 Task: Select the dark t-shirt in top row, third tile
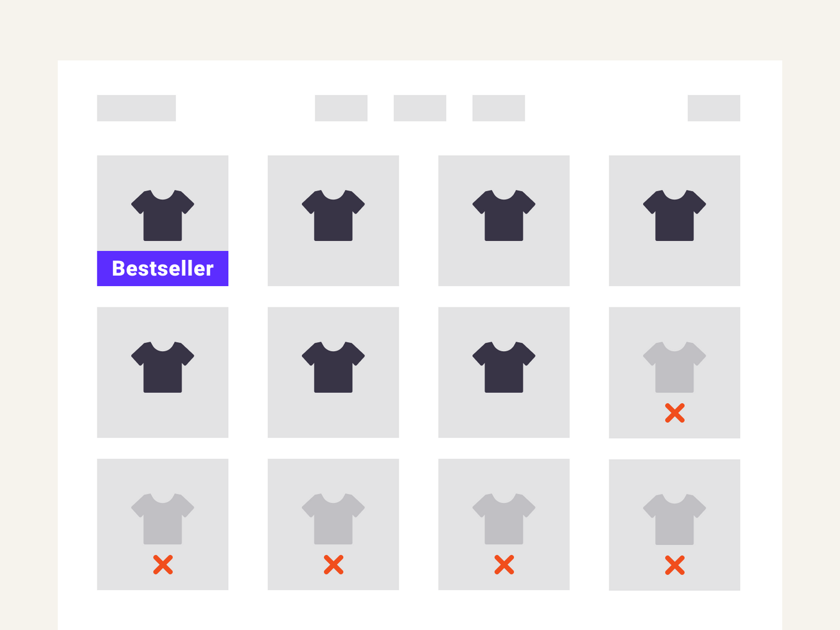coord(504,216)
